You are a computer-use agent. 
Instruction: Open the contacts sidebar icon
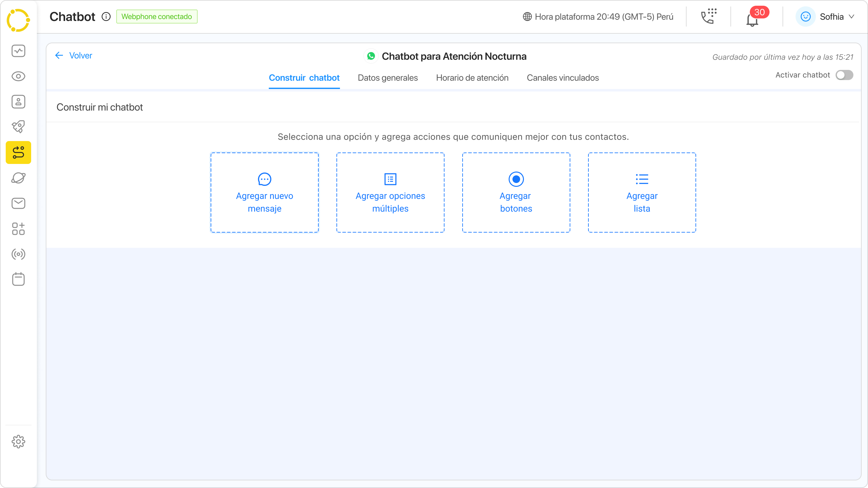point(18,101)
